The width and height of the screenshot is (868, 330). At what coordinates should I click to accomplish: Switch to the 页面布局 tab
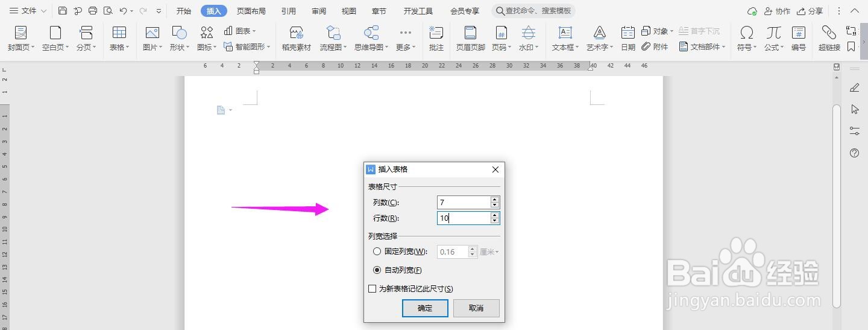(251, 11)
